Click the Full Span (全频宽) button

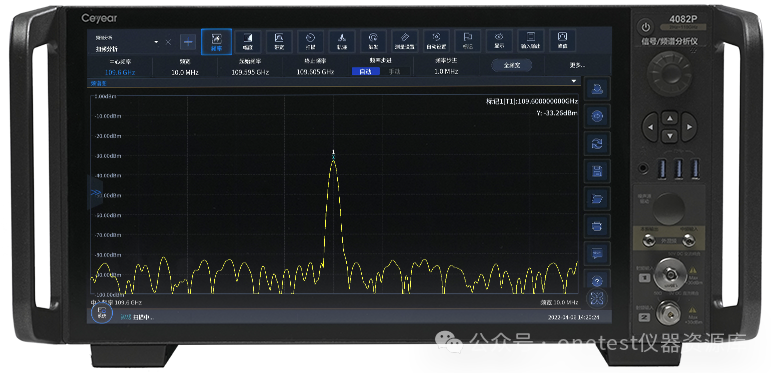tap(512, 65)
